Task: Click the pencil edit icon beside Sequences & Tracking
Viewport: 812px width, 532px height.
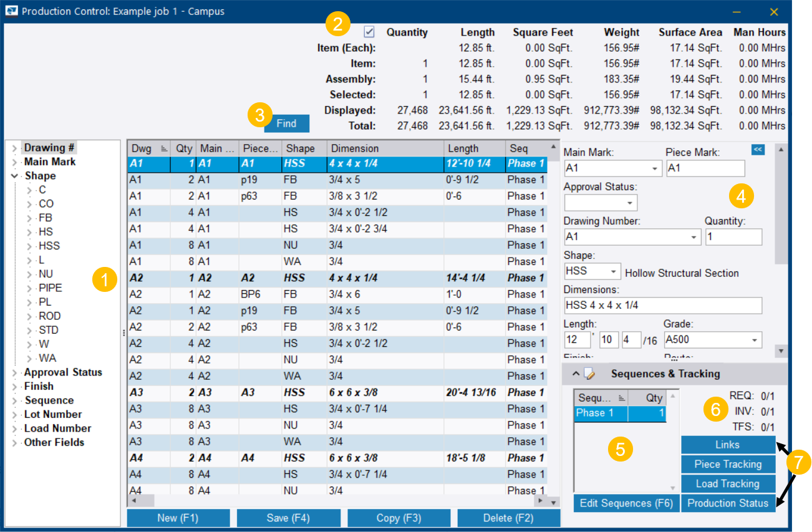Action: coord(589,374)
